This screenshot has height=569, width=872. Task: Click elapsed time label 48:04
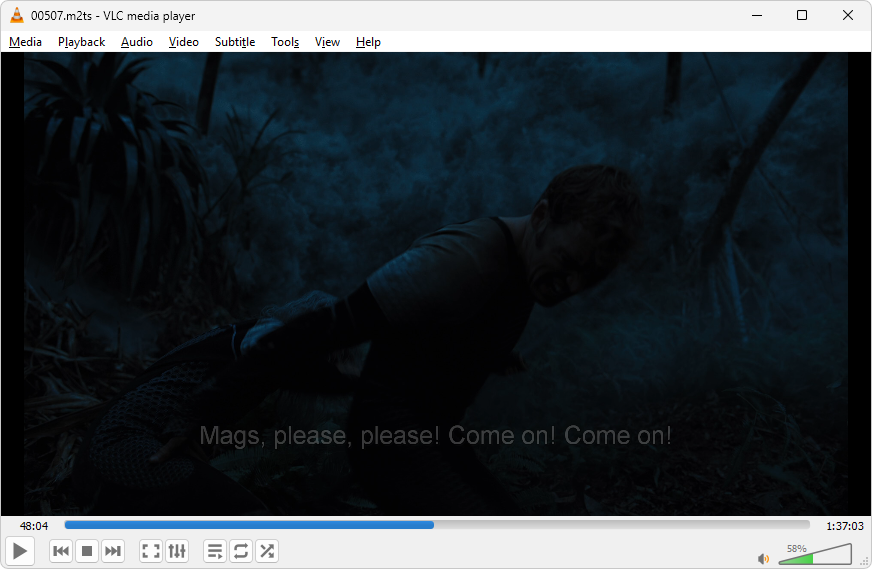click(x=34, y=526)
